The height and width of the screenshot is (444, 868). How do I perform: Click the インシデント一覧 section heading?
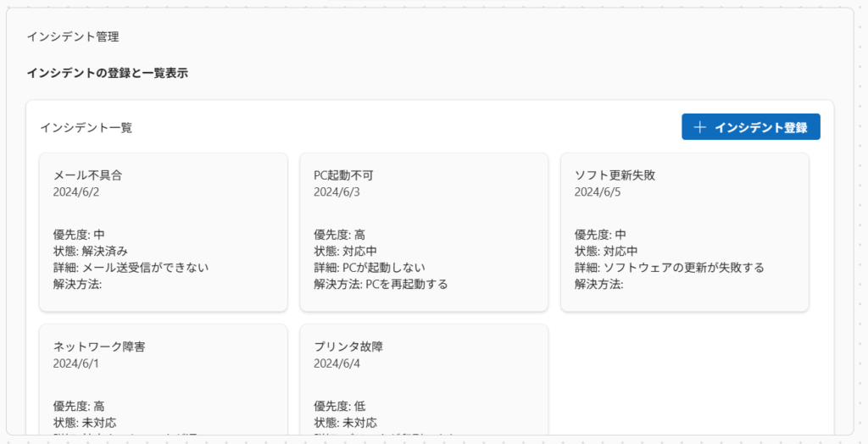click(x=86, y=127)
